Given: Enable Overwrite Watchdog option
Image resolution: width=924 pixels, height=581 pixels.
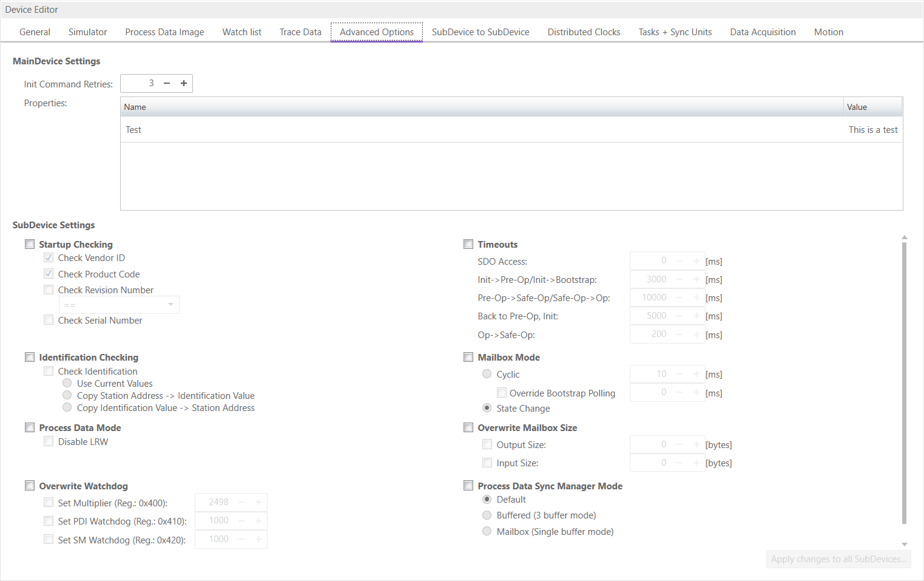Looking at the screenshot, I should tap(30, 486).
